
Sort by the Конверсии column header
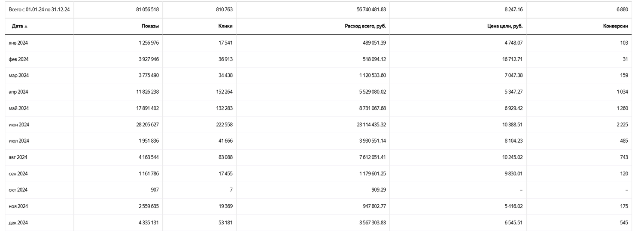(615, 26)
